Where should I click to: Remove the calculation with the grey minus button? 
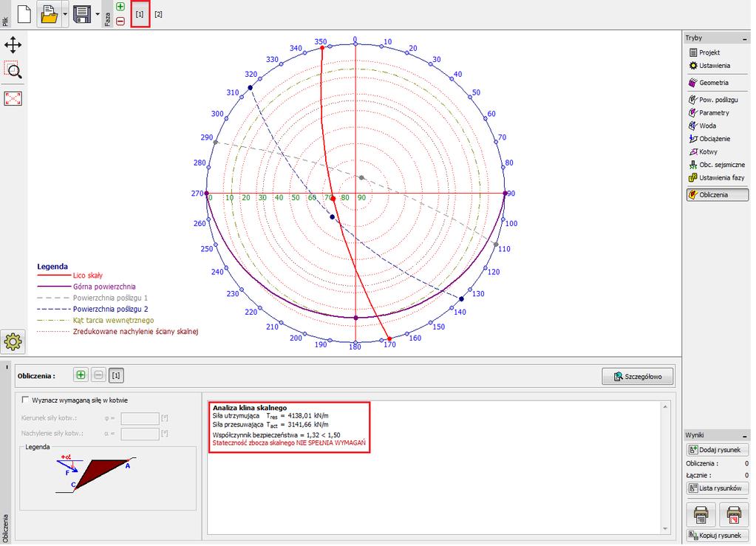tap(98, 375)
